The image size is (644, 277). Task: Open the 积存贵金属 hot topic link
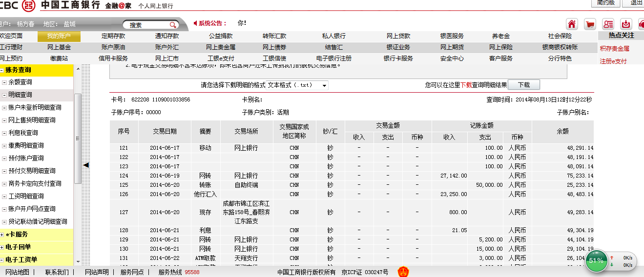[614, 49]
